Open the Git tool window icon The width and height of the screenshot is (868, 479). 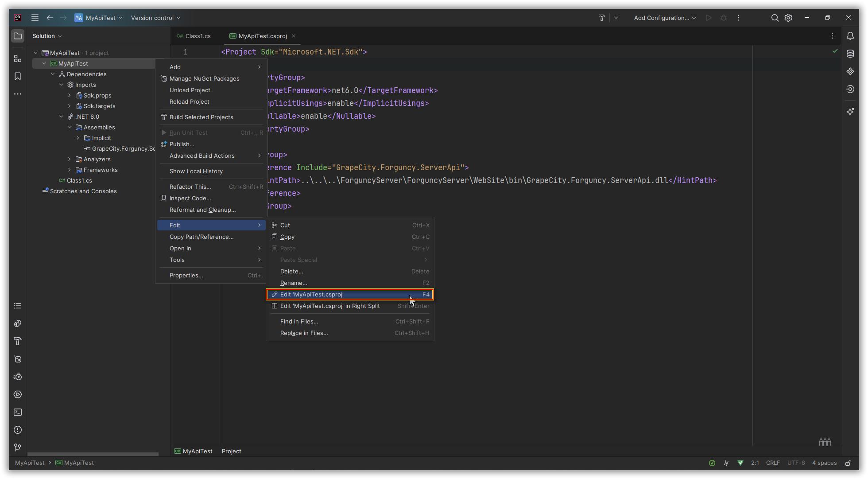pos(18,448)
